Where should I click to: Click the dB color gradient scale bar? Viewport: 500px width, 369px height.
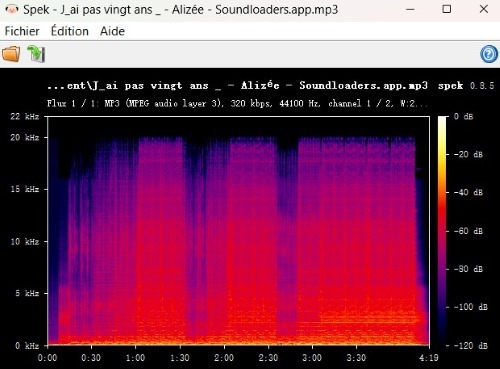442,231
